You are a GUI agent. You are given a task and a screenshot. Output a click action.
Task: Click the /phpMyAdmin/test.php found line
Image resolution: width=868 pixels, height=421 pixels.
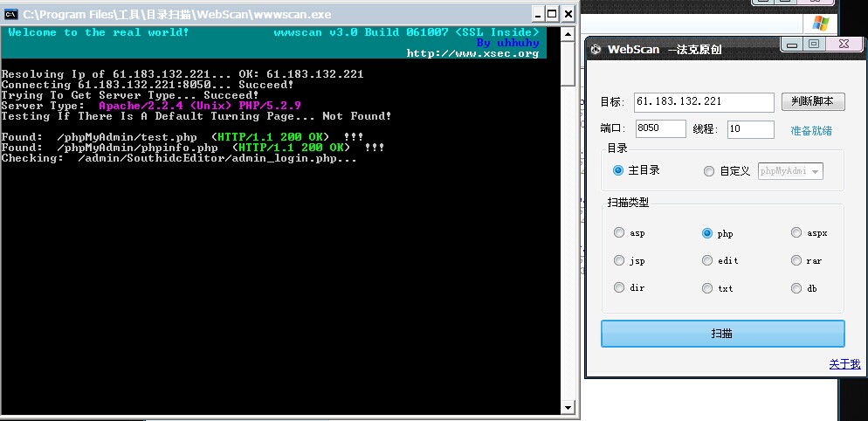[183, 137]
